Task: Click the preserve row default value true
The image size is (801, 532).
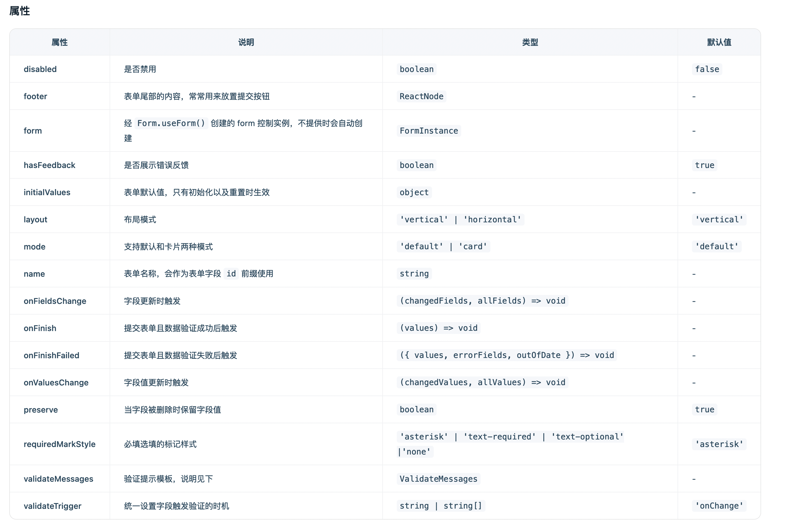Action: tap(704, 409)
